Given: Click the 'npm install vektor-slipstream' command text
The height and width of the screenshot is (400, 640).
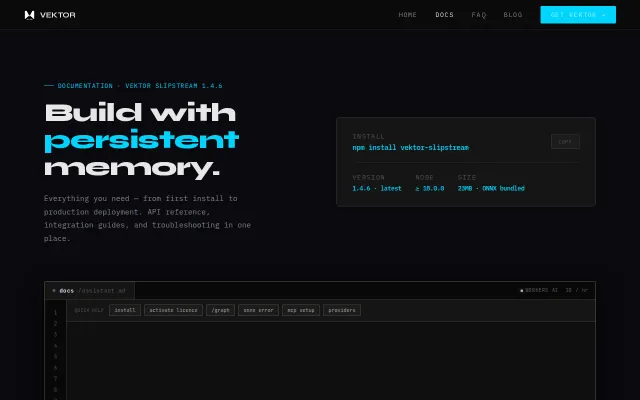Looking at the screenshot, I should pos(411,147).
